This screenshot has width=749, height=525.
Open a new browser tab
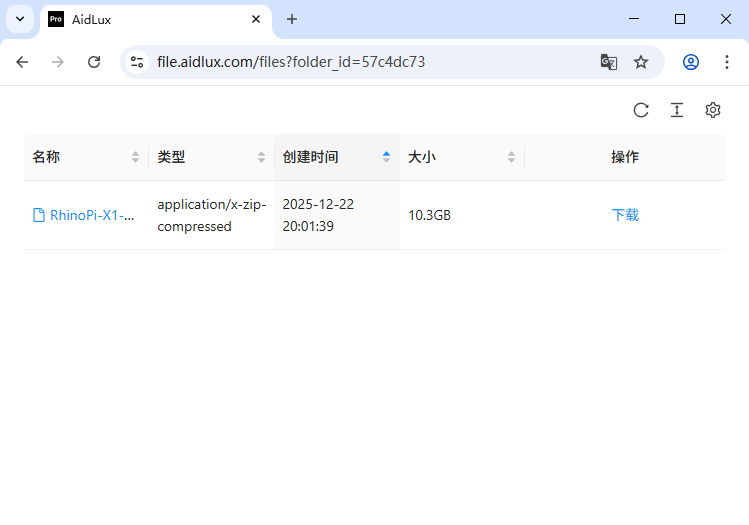(x=292, y=19)
